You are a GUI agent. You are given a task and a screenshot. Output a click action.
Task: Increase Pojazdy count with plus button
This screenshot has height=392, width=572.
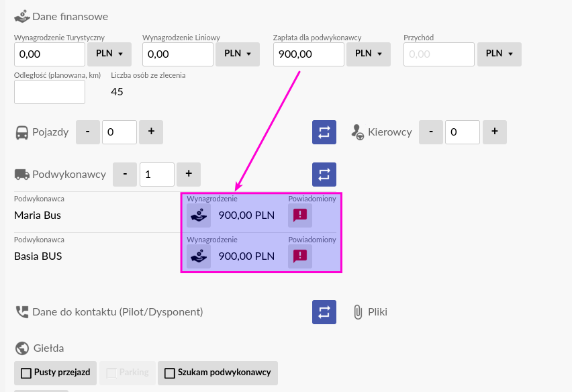(x=151, y=132)
